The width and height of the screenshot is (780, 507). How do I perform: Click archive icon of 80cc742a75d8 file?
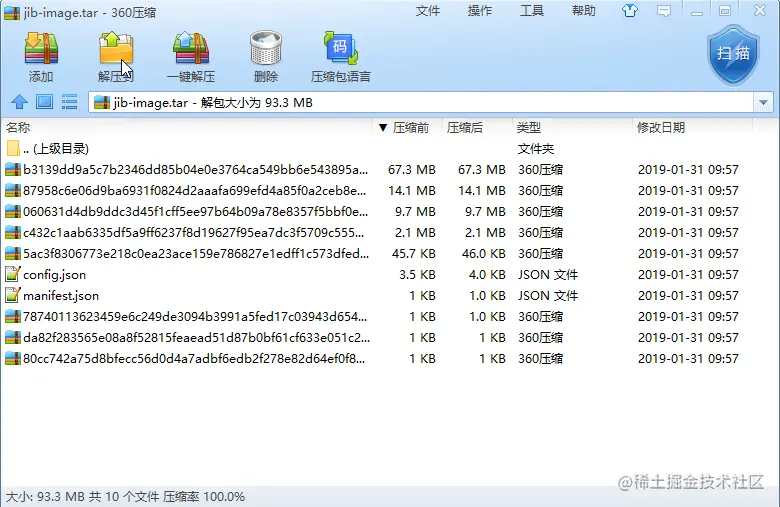point(12,358)
